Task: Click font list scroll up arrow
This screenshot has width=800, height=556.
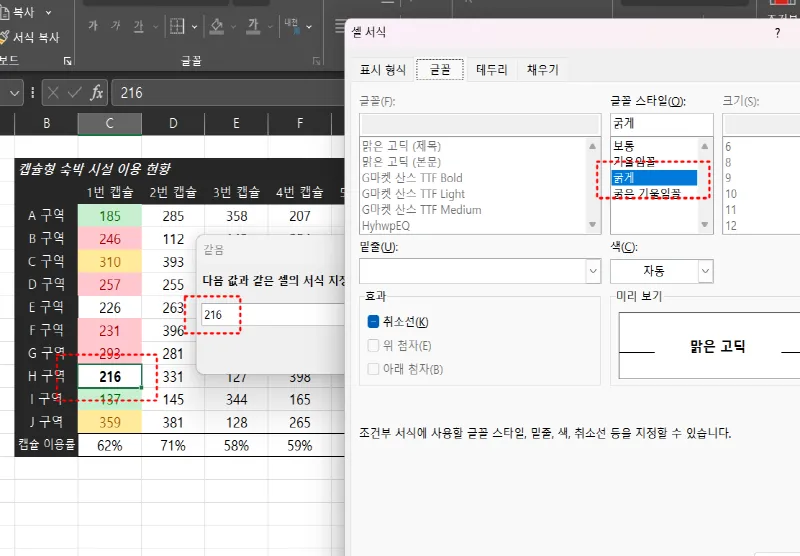Action: (592, 146)
